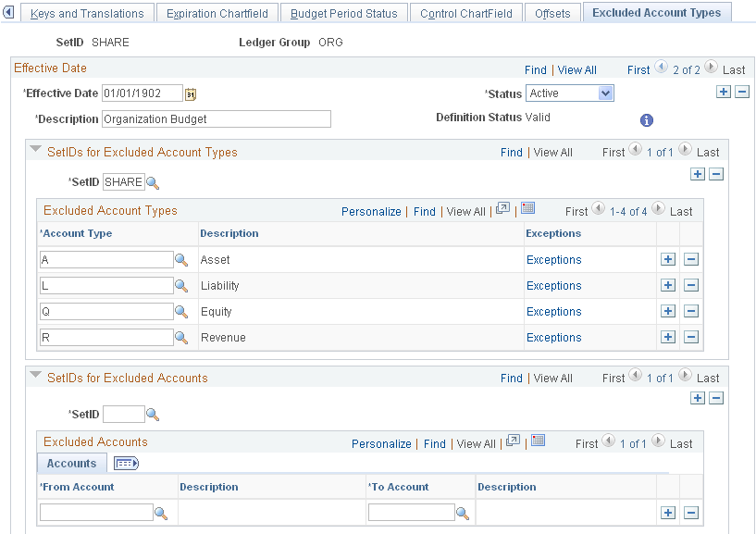Delete the current Effective Date row
The height and width of the screenshot is (534, 756).
point(742,92)
